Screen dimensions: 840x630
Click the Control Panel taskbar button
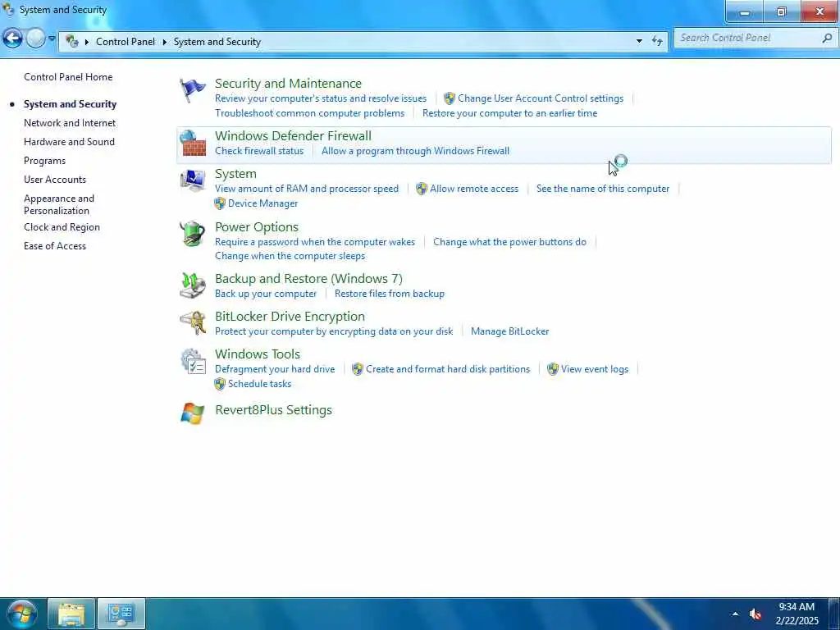point(121,614)
